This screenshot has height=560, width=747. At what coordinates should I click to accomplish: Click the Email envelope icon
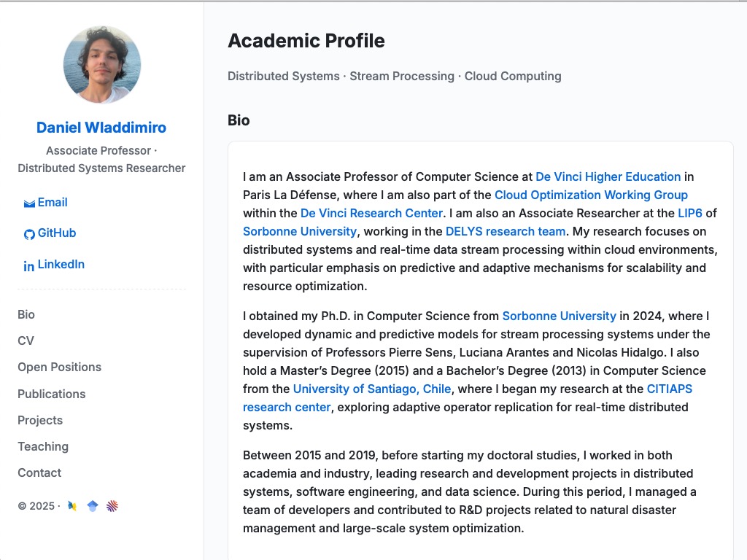29,204
